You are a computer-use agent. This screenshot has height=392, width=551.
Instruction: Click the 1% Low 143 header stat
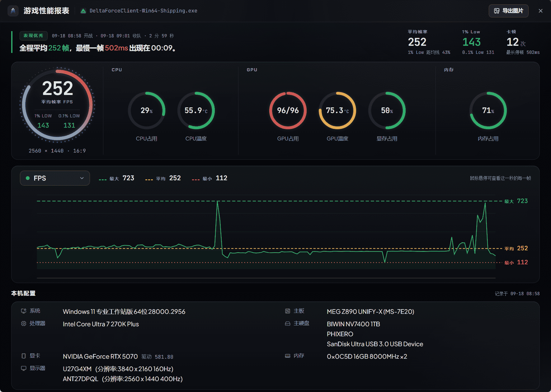(478, 42)
